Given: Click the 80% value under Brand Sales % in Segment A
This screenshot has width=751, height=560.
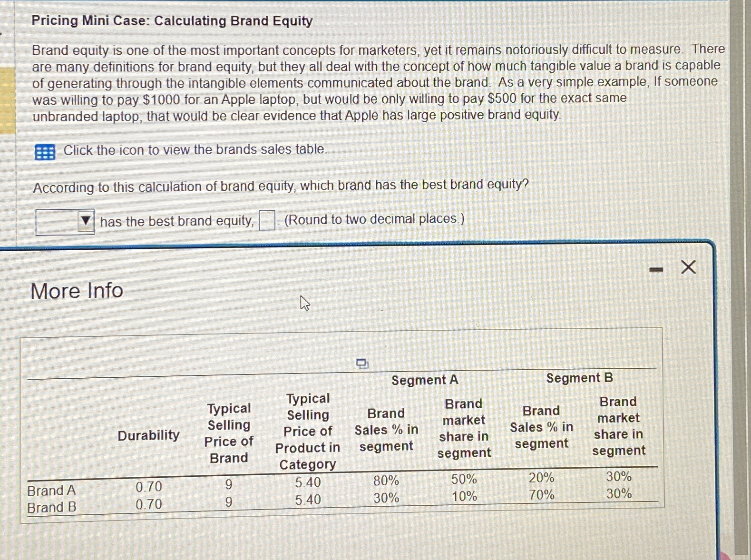Looking at the screenshot, I should (384, 481).
